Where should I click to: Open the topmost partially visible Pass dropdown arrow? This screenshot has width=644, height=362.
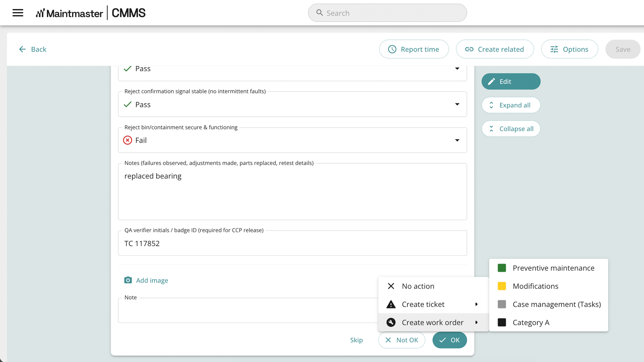tap(457, 68)
